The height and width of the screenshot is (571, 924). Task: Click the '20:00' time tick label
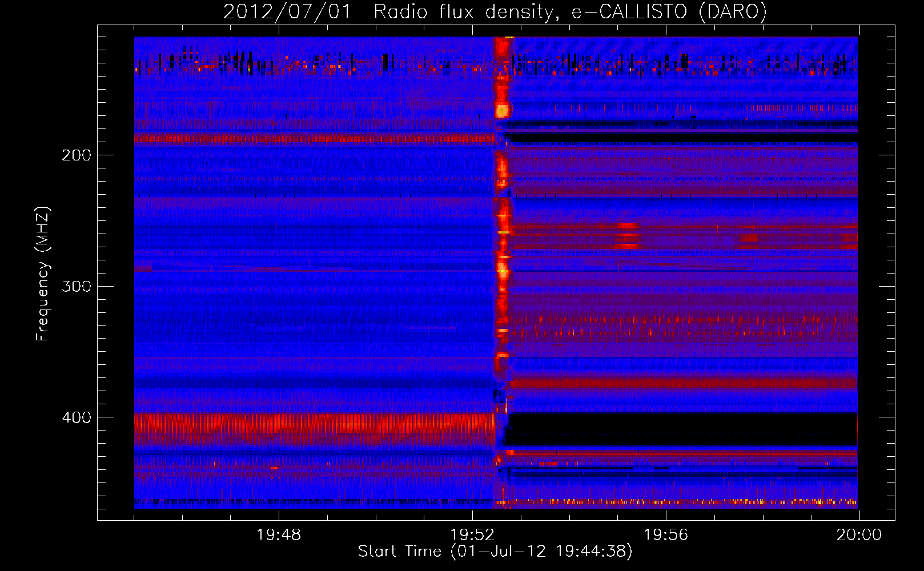(x=859, y=535)
